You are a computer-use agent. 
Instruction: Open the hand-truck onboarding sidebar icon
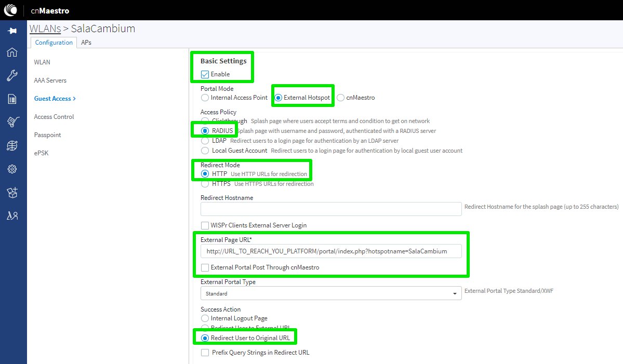pos(12,122)
